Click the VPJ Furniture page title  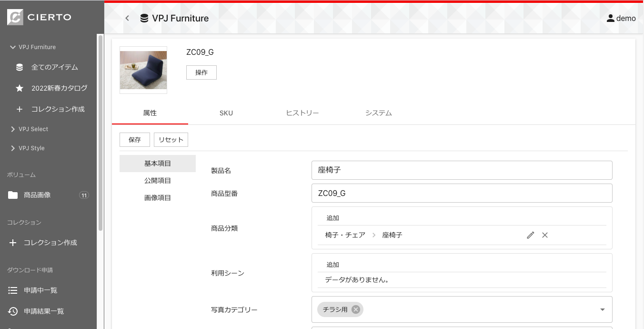pos(181,18)
